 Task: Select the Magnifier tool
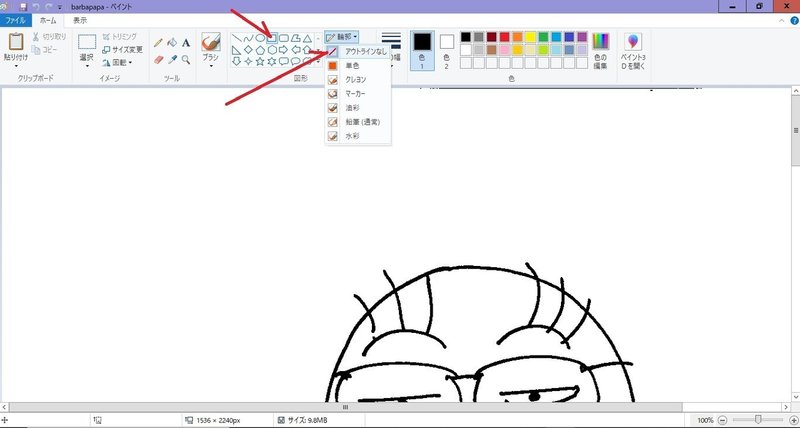click(186, 60)
